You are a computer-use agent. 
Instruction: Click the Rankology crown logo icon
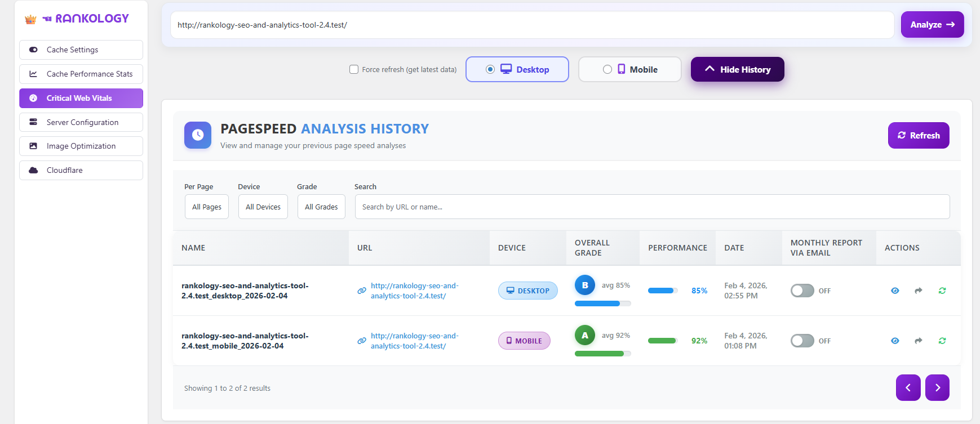30,20
